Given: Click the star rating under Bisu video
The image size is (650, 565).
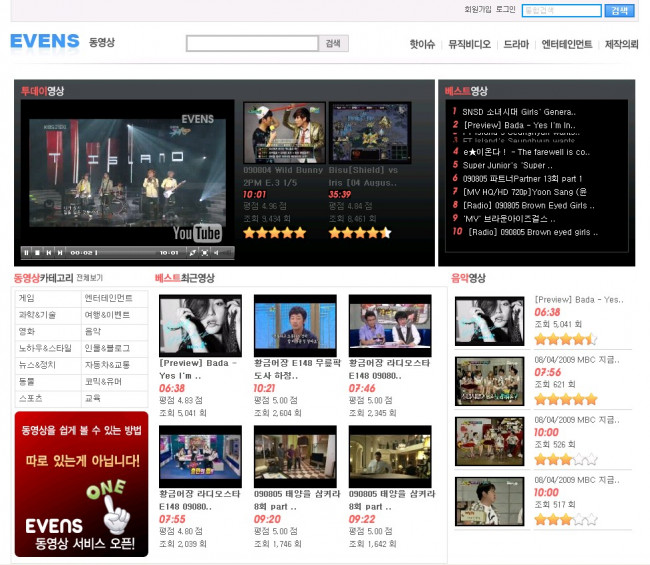Looking at the screenshot, I should pos(360,233).
